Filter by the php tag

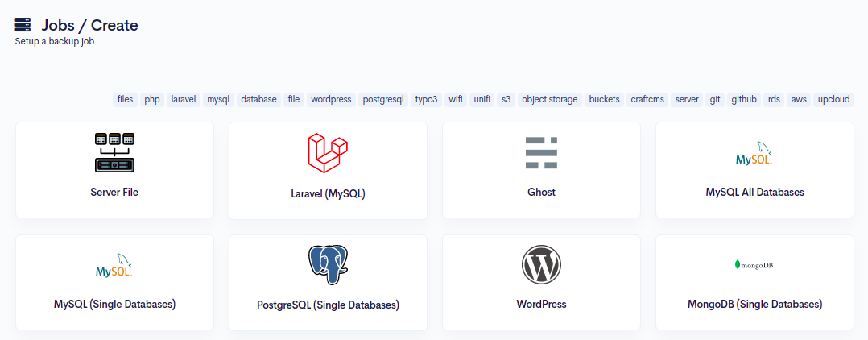[x=152, y=100]
